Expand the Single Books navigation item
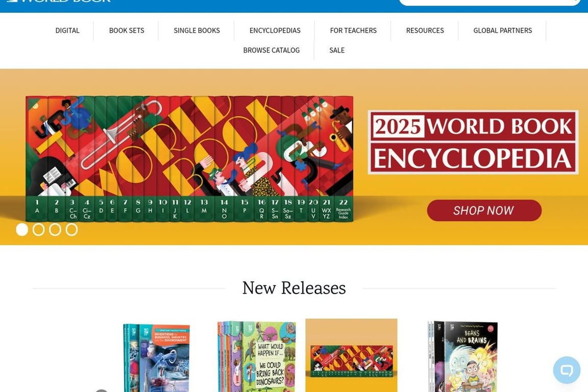Viewport: 588px width, 392px height. pos(197,31)
